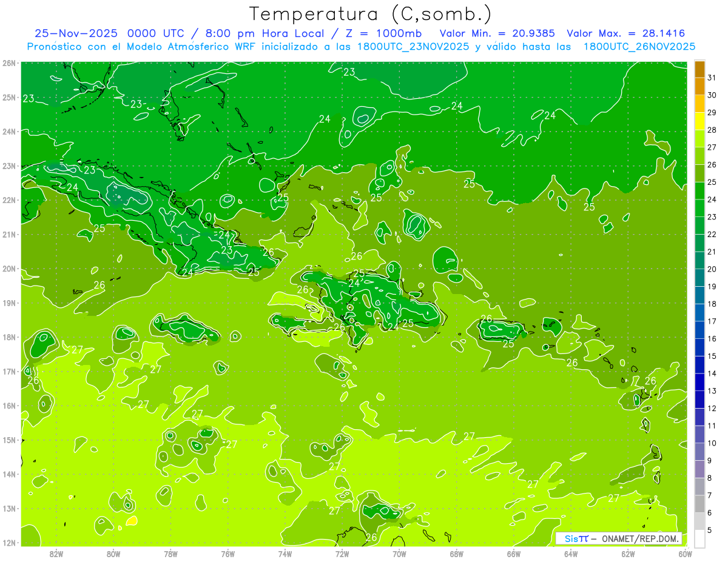Click the 12N latitude axis label
This screenshot has width=728, height=562.
pyautogui.click(x=10, y=543)
